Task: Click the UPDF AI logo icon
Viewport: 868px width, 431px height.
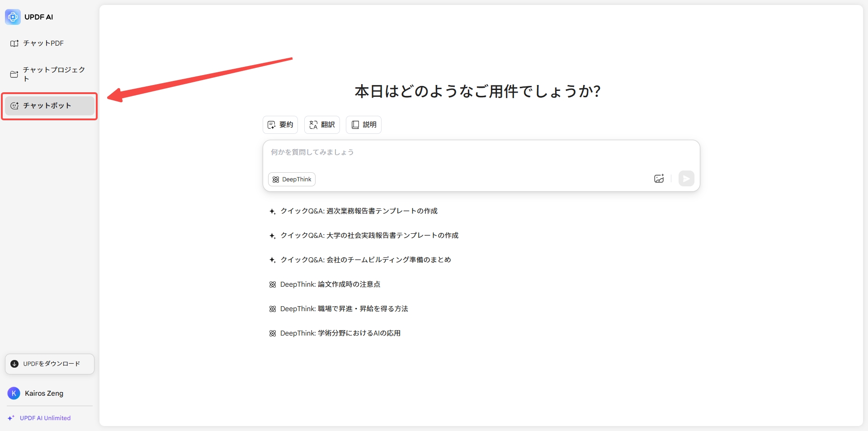Action: point(13,17)
